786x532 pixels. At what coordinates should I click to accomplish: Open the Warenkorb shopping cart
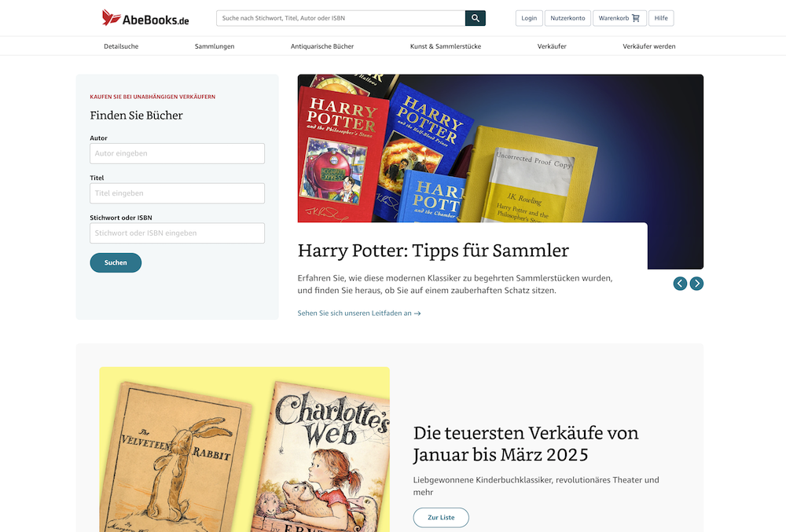pyautogui.click(x=619, y=18)
